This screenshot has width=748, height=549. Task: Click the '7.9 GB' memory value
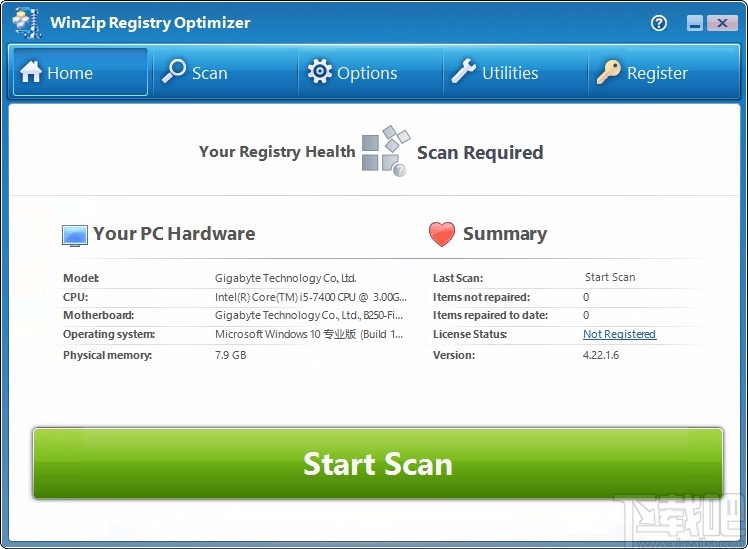point(230,355)
